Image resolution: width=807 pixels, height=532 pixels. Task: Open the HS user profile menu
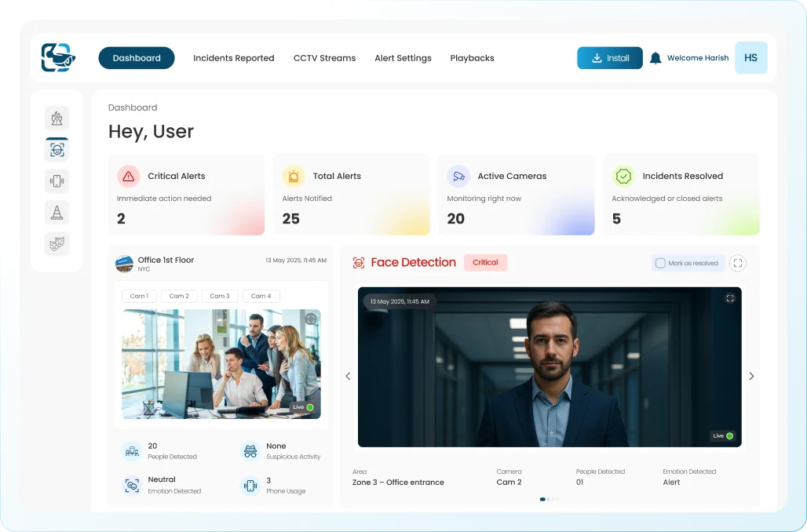coord(750,58)
